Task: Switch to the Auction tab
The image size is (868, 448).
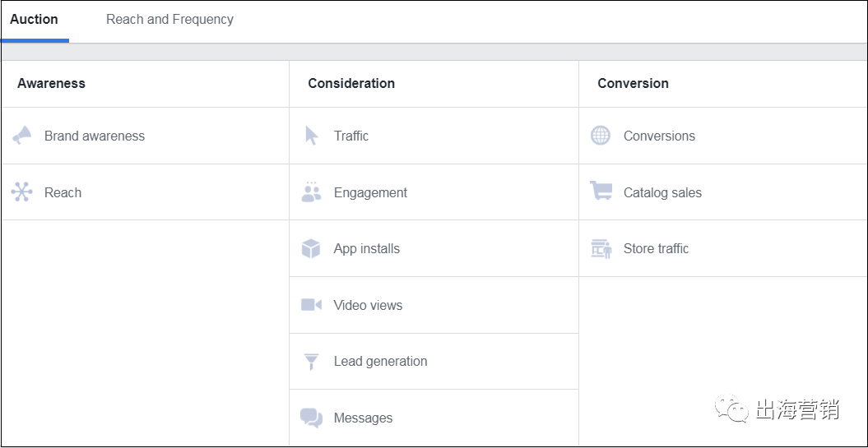Action: tap(34, 19)
